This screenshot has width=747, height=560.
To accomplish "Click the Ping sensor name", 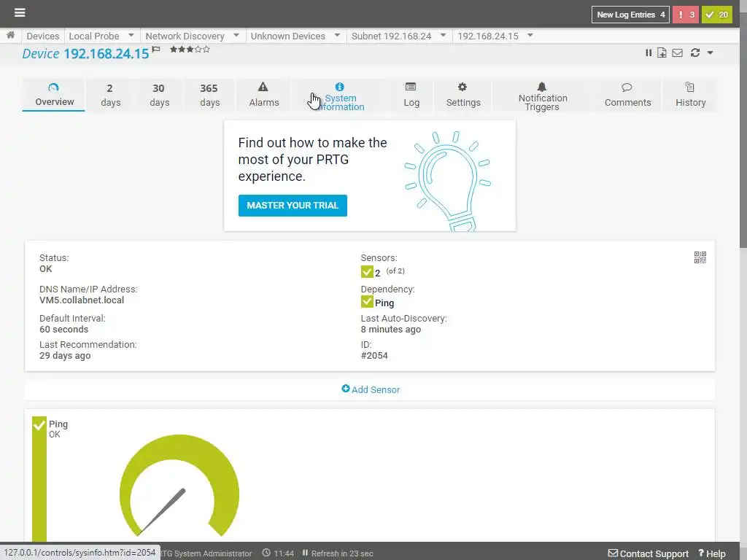I will pos(58,424).
